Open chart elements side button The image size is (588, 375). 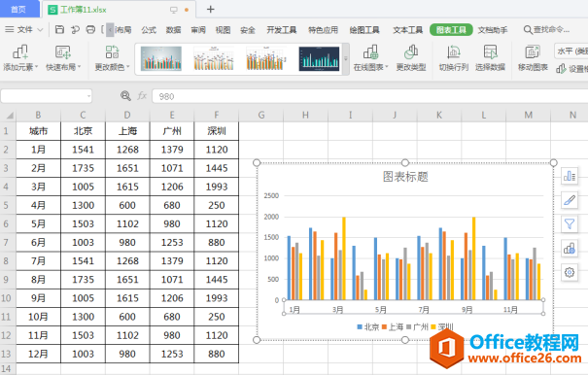tap(570, 176)
